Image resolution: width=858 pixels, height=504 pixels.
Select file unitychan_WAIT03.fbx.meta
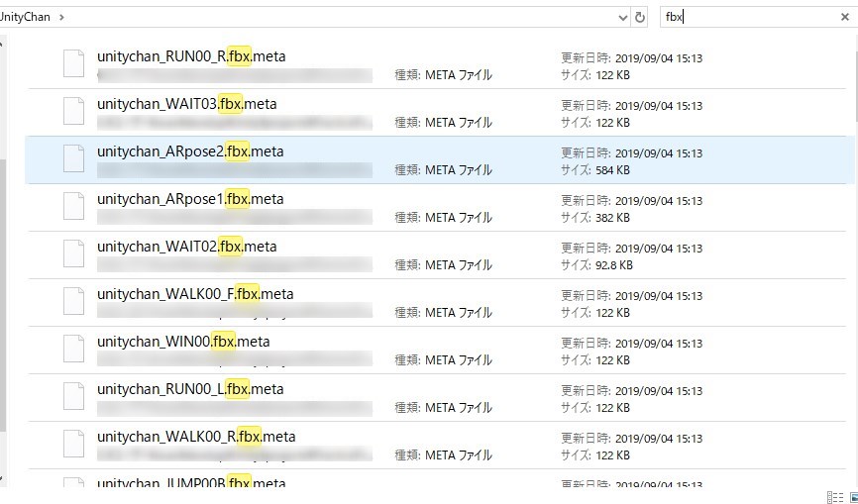click(186, 104)
